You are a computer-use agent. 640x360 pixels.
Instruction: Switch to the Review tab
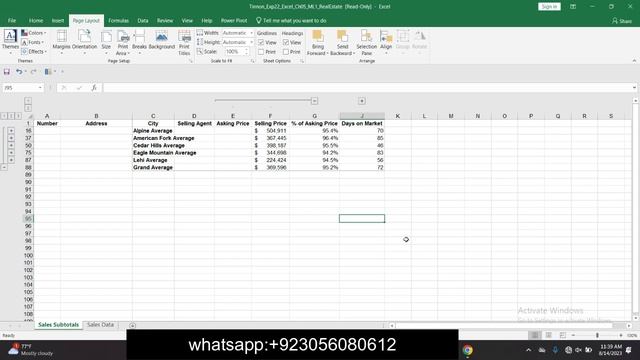[165, 20]
